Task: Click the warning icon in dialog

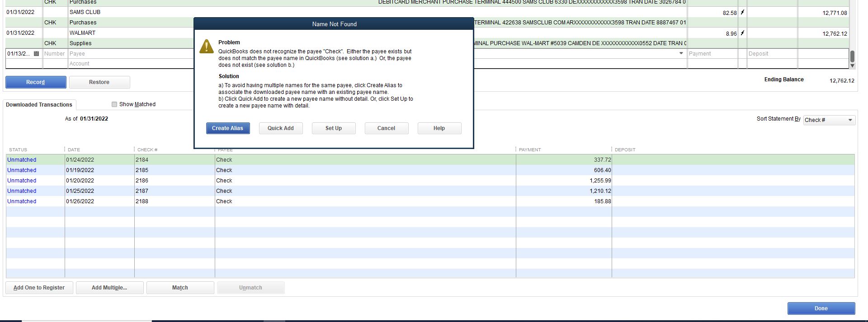Action: click(x=207, y=46)
